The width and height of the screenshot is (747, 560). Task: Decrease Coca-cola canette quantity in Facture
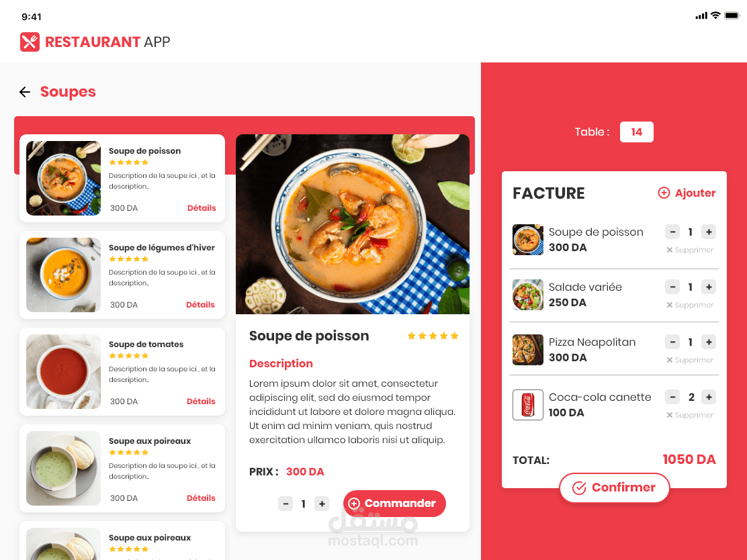coord(672,397)
